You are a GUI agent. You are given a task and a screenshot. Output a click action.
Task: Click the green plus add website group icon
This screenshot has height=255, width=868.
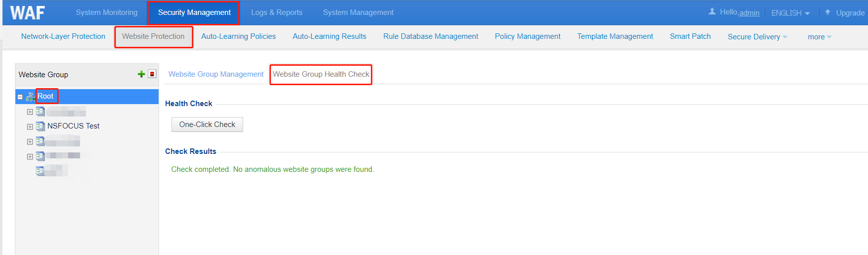click(141, 74)
